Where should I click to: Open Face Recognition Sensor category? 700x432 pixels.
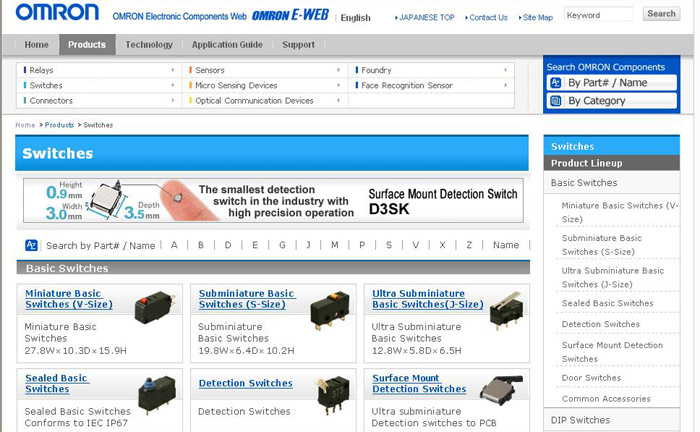pyautogui.click(x=406, y=85)
